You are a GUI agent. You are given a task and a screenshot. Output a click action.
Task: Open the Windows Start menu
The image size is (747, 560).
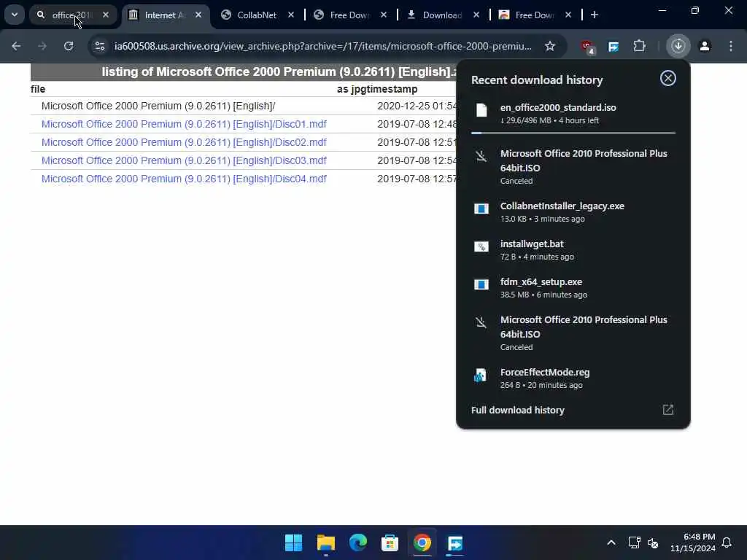(293, 542)
